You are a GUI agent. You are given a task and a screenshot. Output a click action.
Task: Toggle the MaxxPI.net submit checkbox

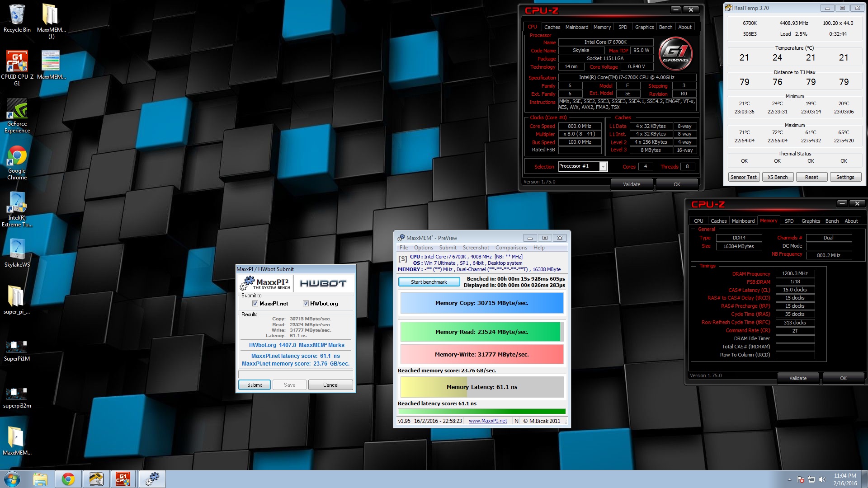[x=255, y=304]
